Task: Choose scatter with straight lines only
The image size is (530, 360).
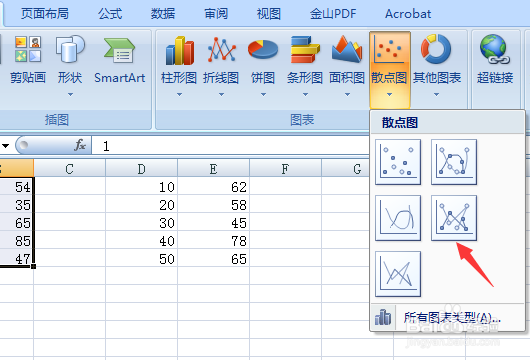Action: click(x=398, y=274)
